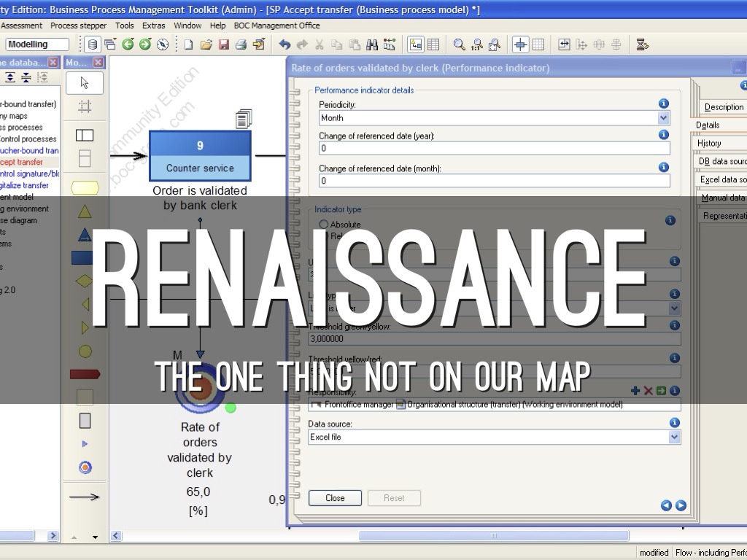Click the Change of referenced date (year) field

(x=494, y=148)
